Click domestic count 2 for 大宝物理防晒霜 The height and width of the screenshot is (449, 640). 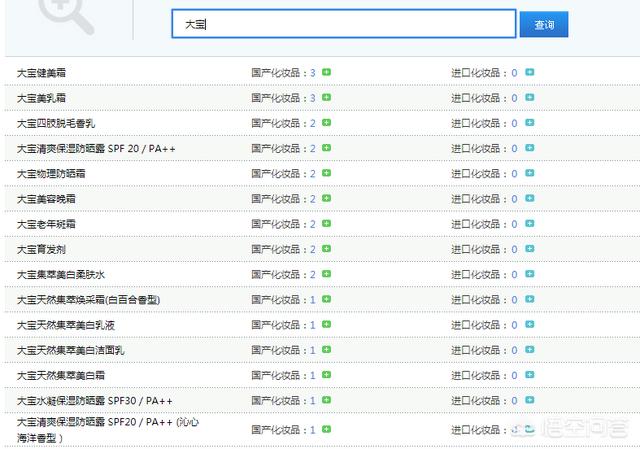tap(313, 174)
